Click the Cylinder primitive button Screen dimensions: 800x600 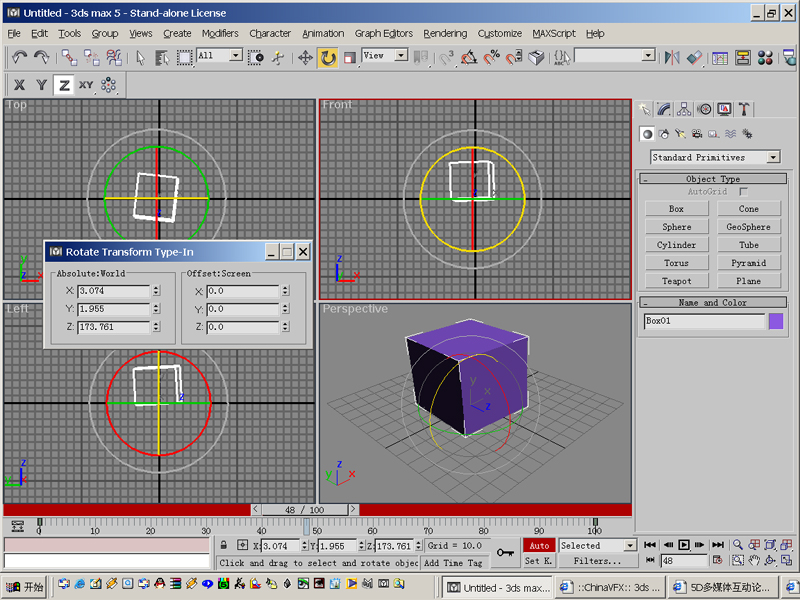(677, 244)
